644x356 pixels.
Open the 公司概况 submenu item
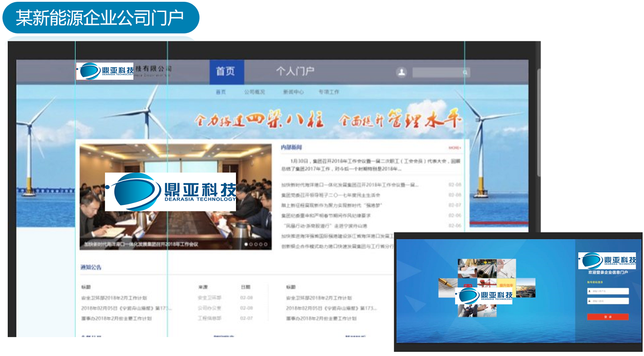[x=254, y=92]
